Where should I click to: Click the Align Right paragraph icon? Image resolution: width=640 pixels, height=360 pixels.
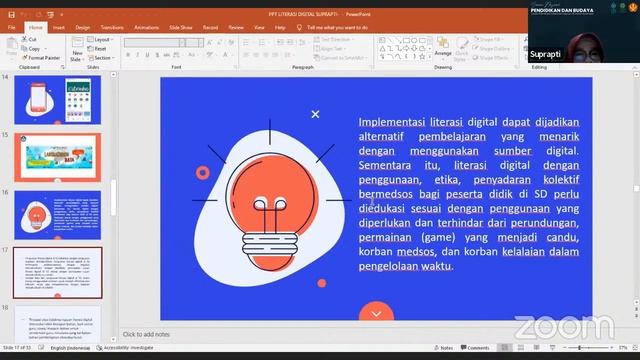pyautogui.click(x=266, y=55)
